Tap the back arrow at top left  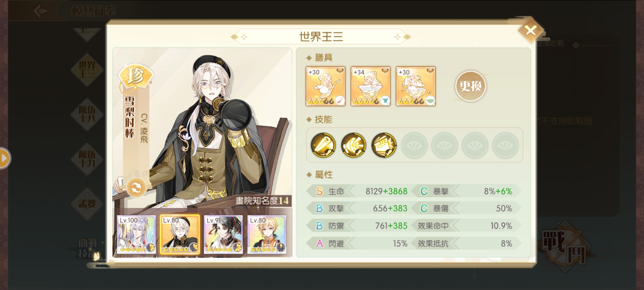tap(40, 11)
